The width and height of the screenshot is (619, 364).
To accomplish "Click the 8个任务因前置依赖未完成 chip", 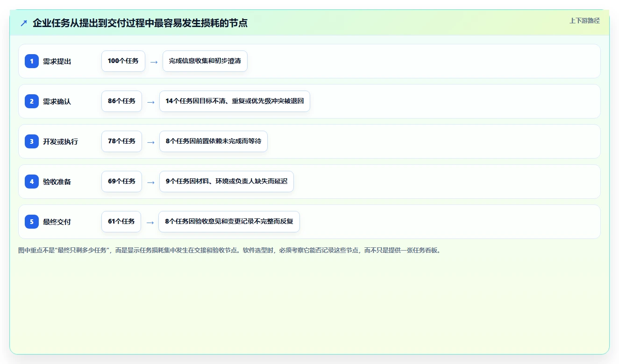I will point(213,141).
